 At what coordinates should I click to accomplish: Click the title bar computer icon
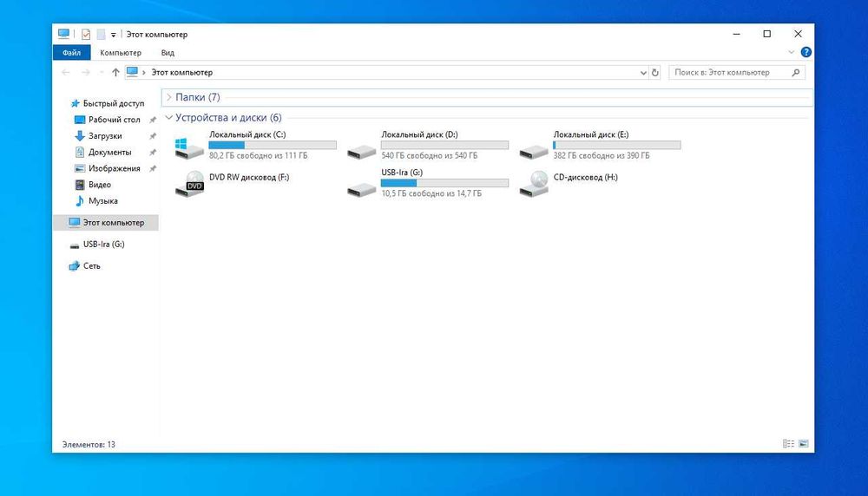click(x=63, y=34)
